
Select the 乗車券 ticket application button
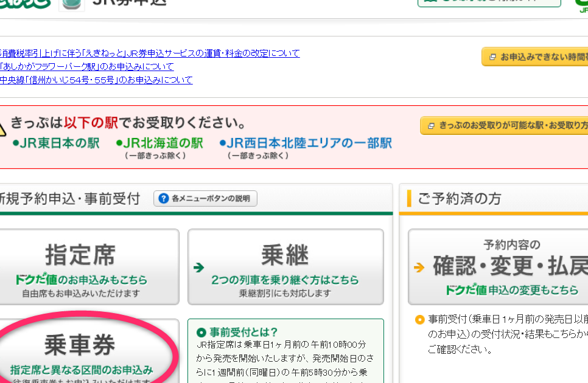(80, 353)
